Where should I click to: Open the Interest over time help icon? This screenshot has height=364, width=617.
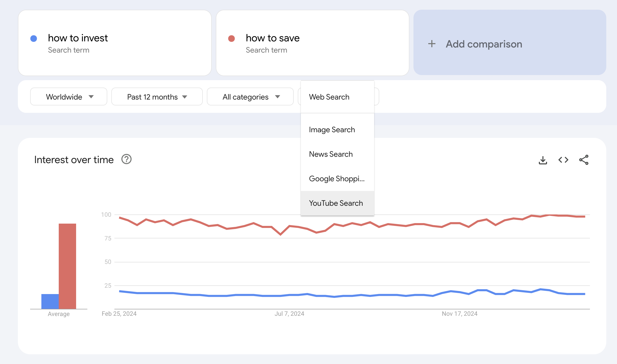(126, 159)
